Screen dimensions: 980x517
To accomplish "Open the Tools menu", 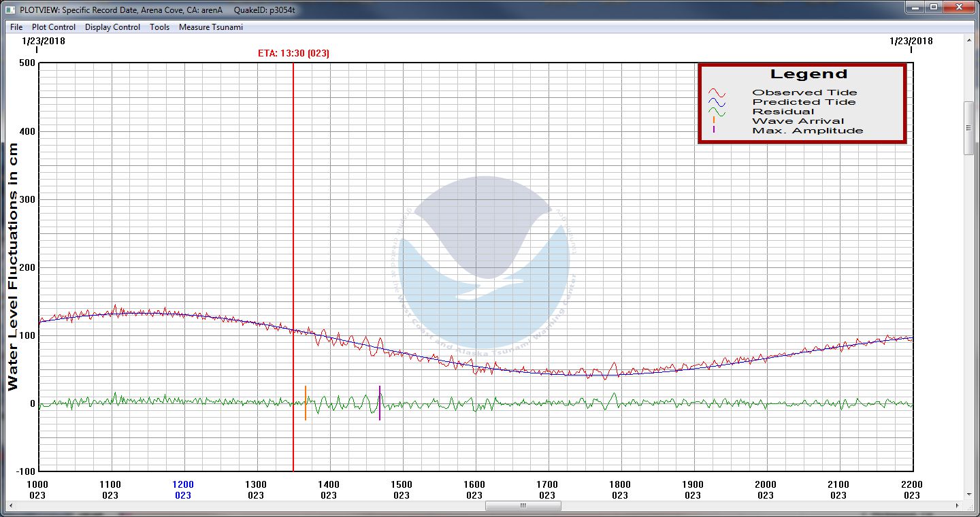I will [x=160, y=27].
